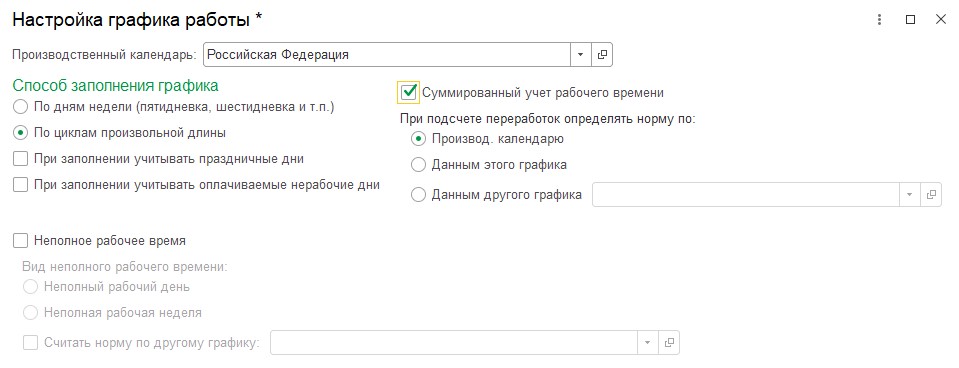Close the Настройка графика работы window

[941, 20]
